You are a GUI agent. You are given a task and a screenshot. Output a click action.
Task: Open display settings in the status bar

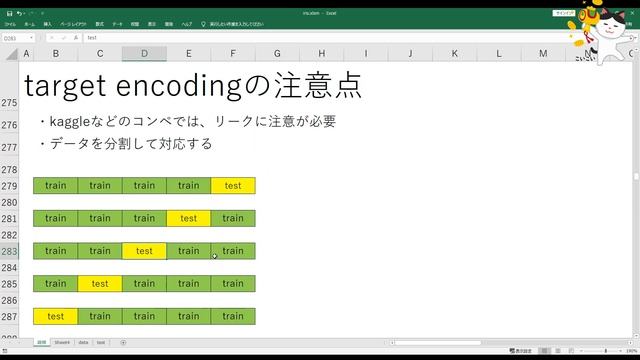[521, 351]
